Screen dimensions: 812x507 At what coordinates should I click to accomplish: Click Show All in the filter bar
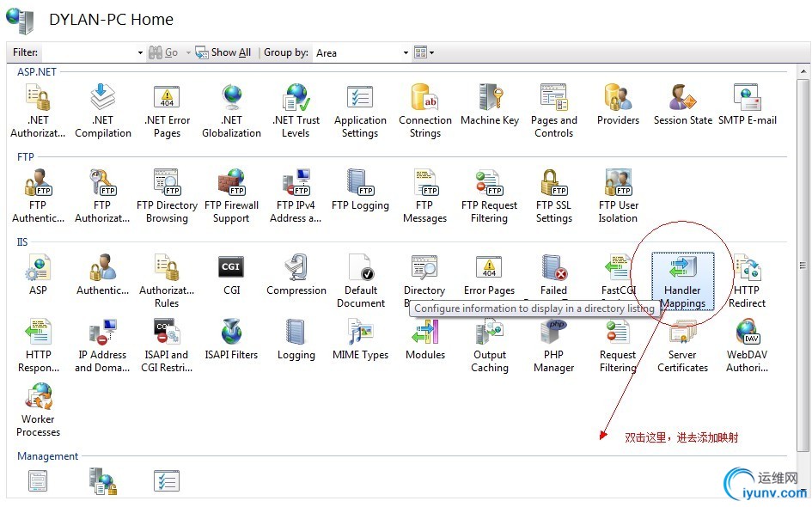(223, 52)
